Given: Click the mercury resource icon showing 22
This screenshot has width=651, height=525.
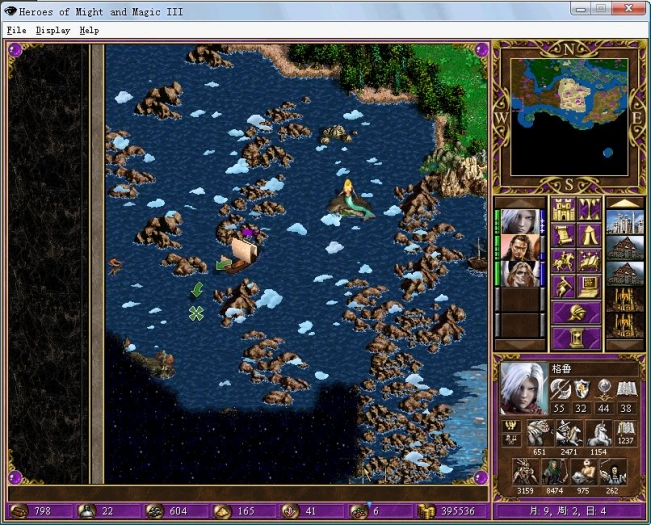Looking at the screenshot, I should [87, 511].
